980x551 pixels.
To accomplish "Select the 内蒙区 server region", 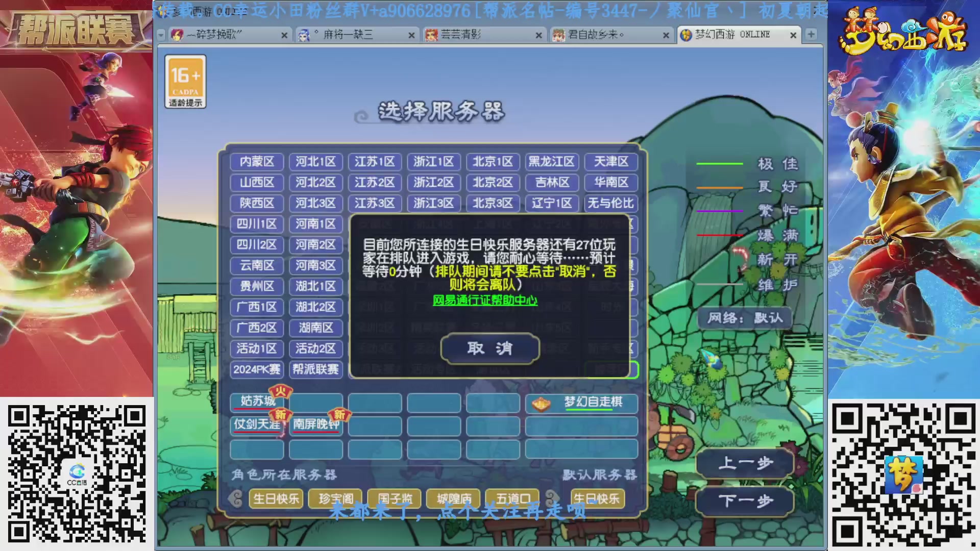I will coord(257,162).
